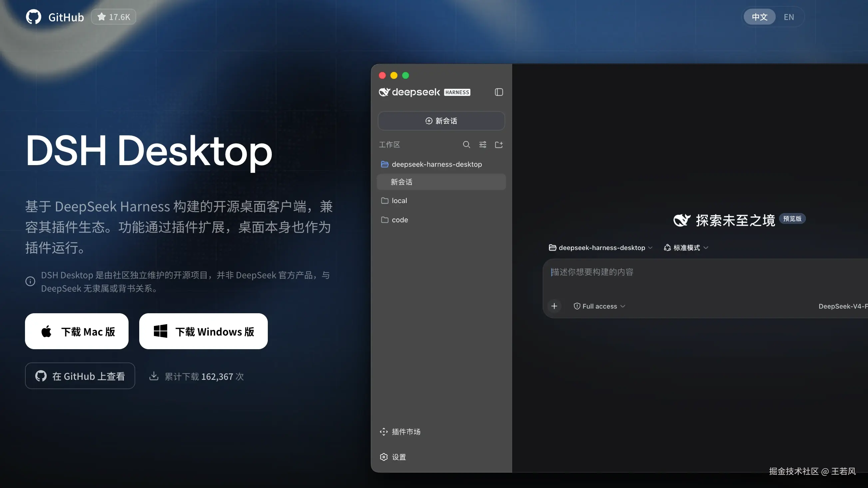
Task: Select deepseek-harness-desktop workspace folder
Action: tap(441, 164)
